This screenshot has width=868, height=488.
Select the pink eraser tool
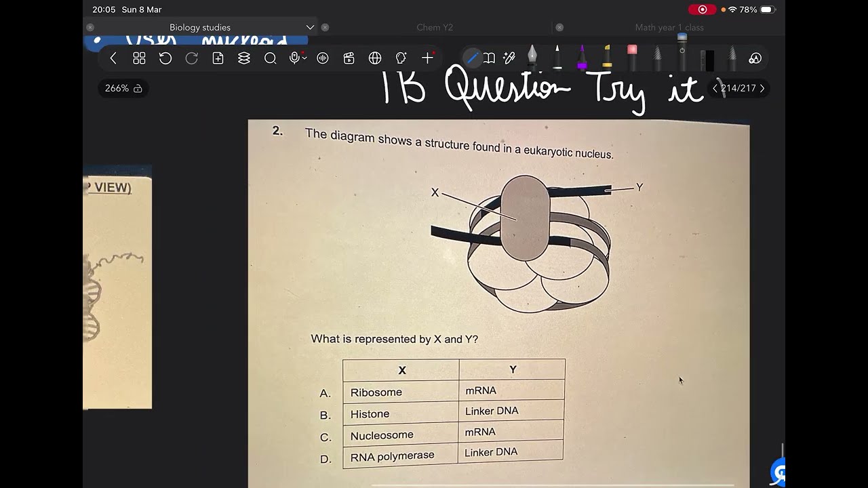633,58
